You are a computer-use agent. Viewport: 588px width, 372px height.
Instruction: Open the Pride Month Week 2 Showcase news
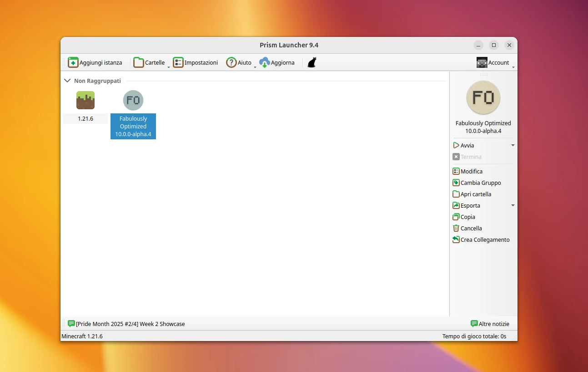[130, 324]
